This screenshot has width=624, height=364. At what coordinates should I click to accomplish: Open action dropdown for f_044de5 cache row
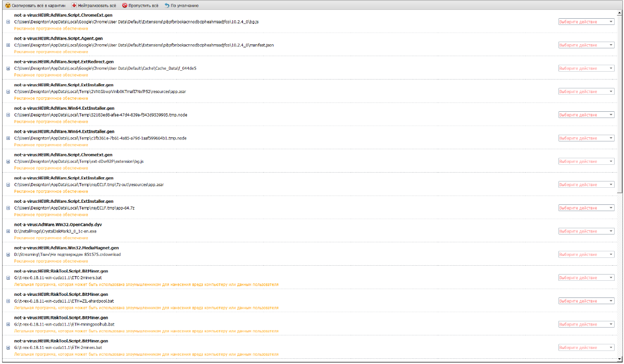click(x=586, y=68)
